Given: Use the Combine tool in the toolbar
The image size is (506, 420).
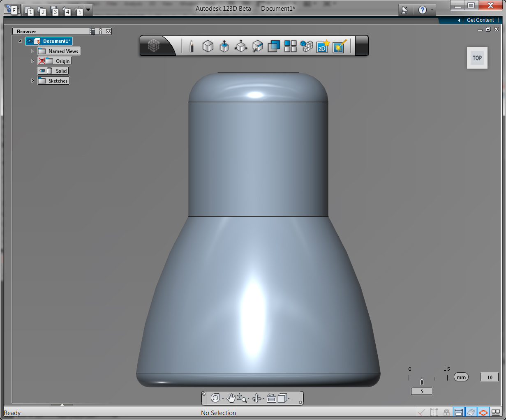Looking at the screenshot, I should click(x=274, y=46).
